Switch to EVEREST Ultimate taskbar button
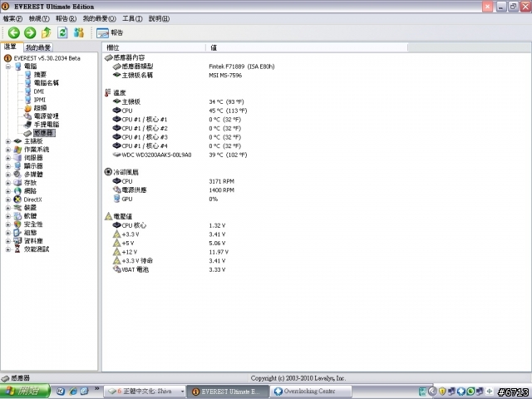 pyautogui.click(x=228, y=392)
